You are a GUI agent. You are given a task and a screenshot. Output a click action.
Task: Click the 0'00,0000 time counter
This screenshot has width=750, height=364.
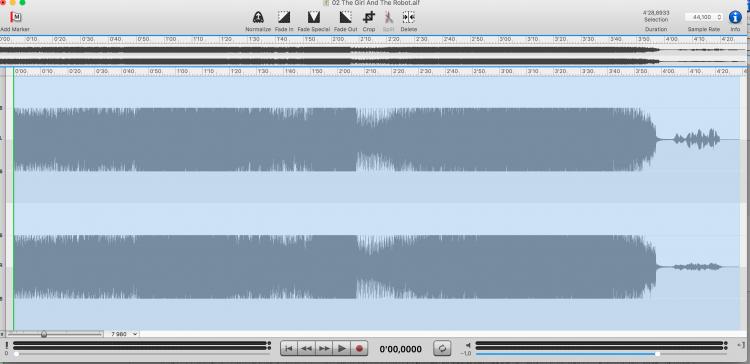(400, 350)
